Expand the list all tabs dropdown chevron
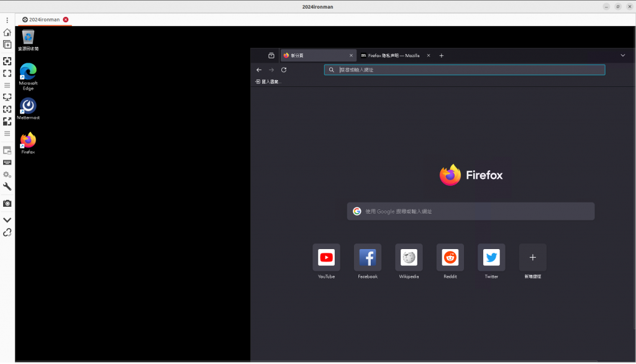Screen dimensions: 636x364 pyautogui.click(x=622, y=56)
